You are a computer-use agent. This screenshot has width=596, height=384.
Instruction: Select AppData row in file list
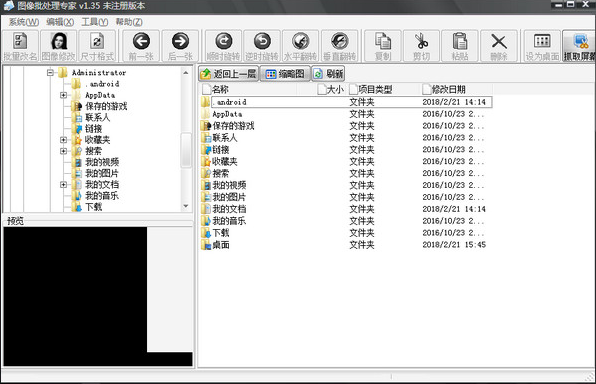346,114
